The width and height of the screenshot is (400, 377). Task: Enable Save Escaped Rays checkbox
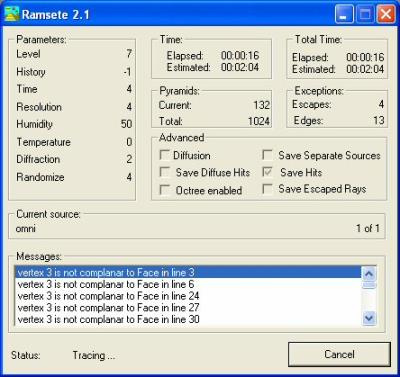(267, 189)
